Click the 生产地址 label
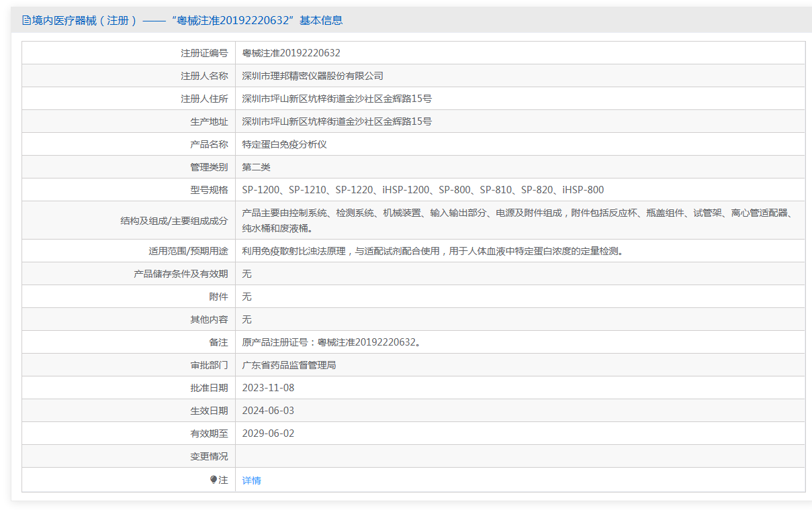 point(209,121)
